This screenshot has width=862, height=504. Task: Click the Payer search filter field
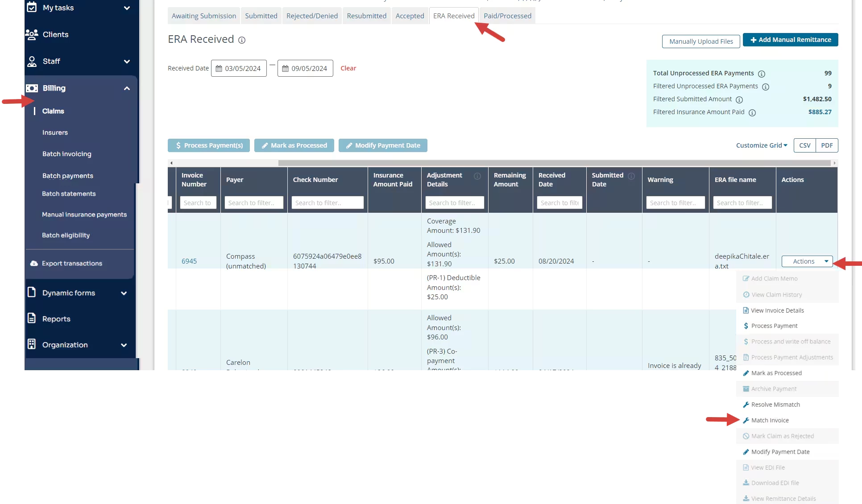coord(253,203)
